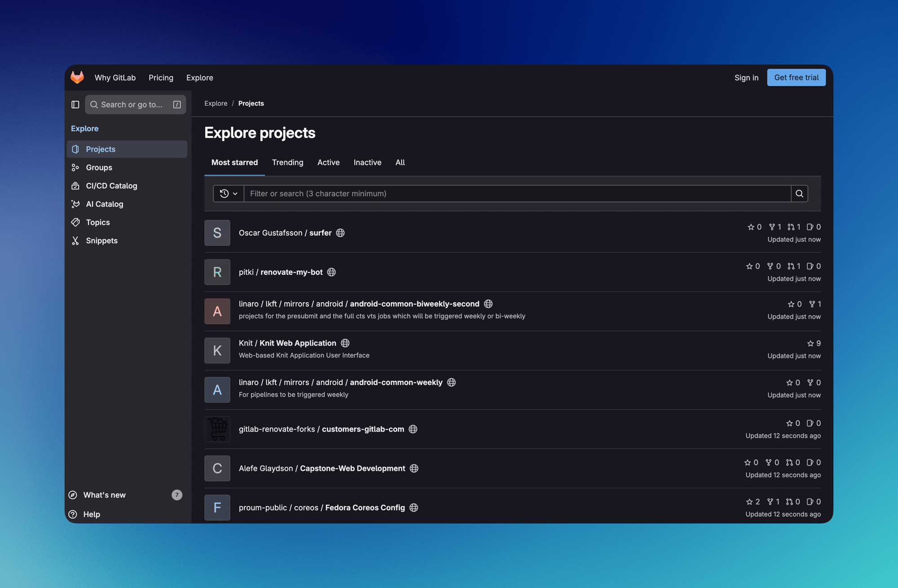Switch to the Inactive tab

(x=367, y=162)
